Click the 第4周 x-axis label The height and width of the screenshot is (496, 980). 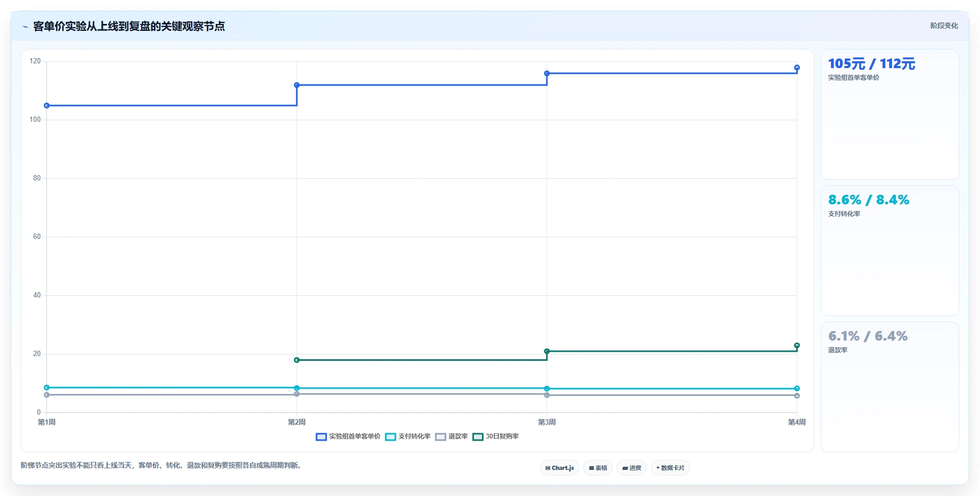[x=797, y=422]
